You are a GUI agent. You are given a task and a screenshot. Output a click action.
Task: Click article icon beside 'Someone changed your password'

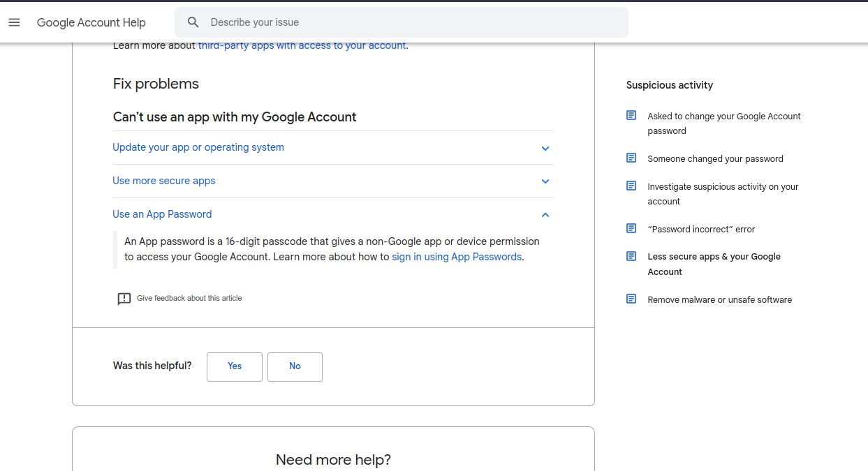point(631,158)
